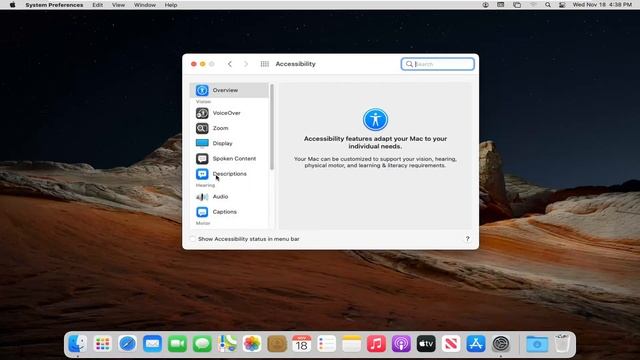640x360 pixels.
Task: Open the VoiceOver settings icon
Action: [x=202, y=113]
